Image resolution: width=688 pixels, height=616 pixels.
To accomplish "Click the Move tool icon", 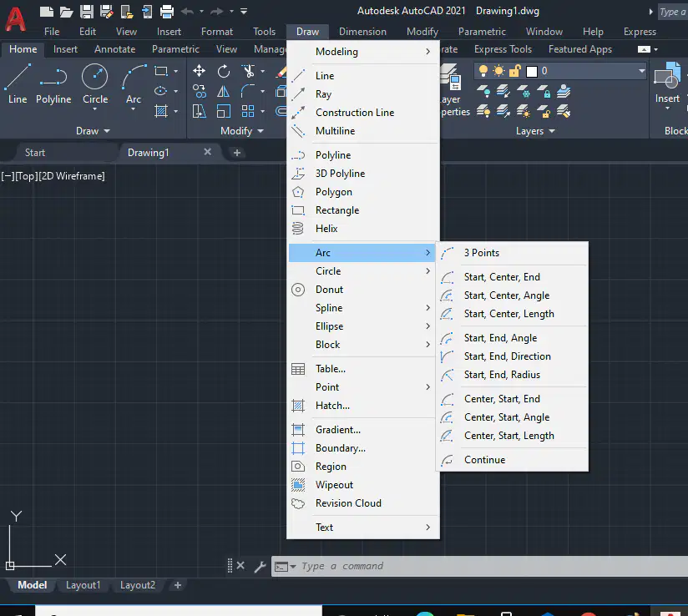I will (200, 71).
